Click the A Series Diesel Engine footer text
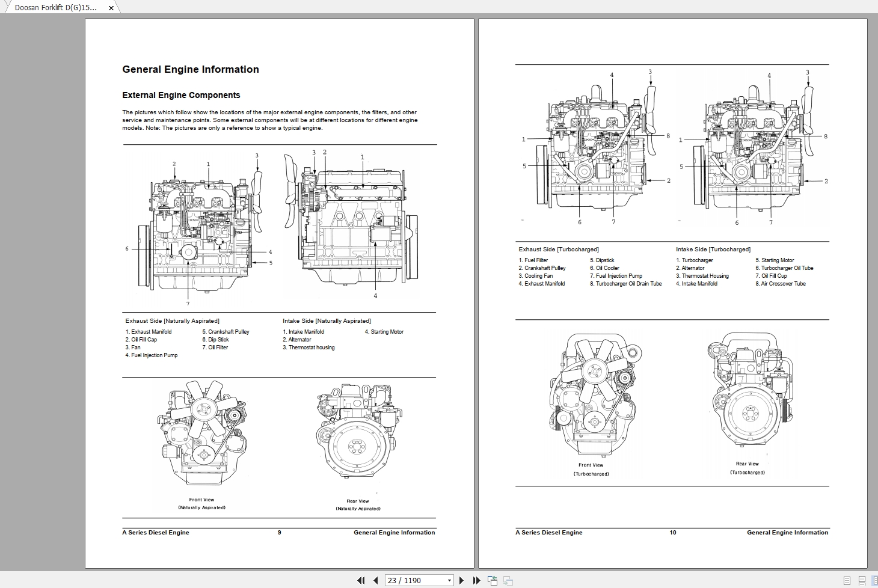 155,532
